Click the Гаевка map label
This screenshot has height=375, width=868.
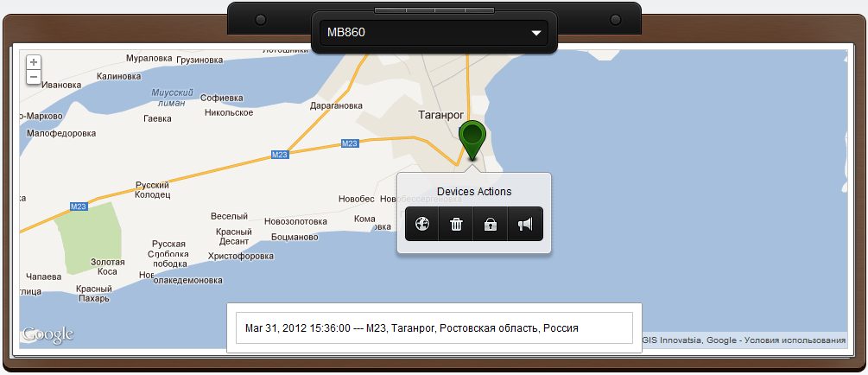pos(157,118)
